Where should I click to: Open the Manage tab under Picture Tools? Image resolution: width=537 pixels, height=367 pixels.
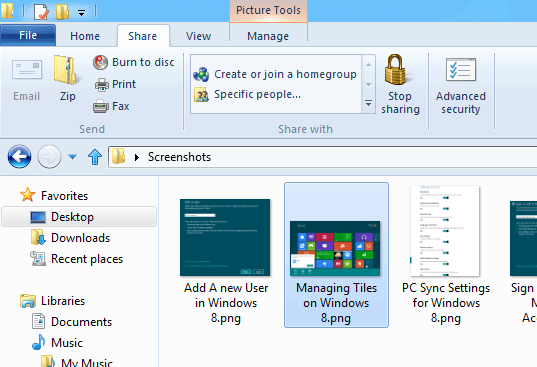coord(268,36)
